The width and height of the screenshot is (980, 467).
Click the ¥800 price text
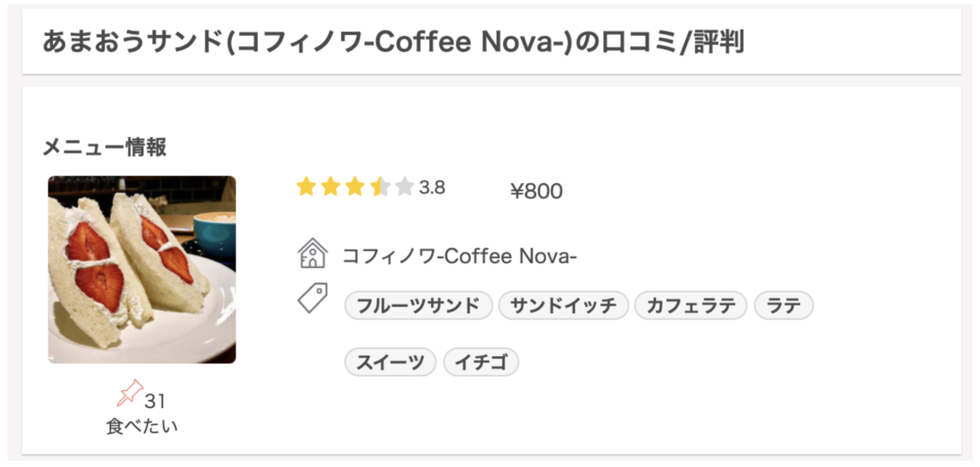pyautogui.click(x=536, y=191)
